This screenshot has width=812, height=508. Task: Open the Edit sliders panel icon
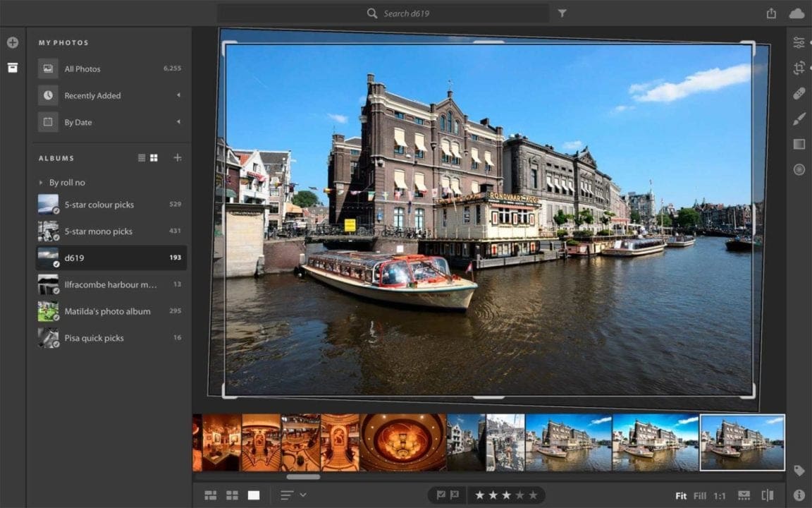point(799,42)
